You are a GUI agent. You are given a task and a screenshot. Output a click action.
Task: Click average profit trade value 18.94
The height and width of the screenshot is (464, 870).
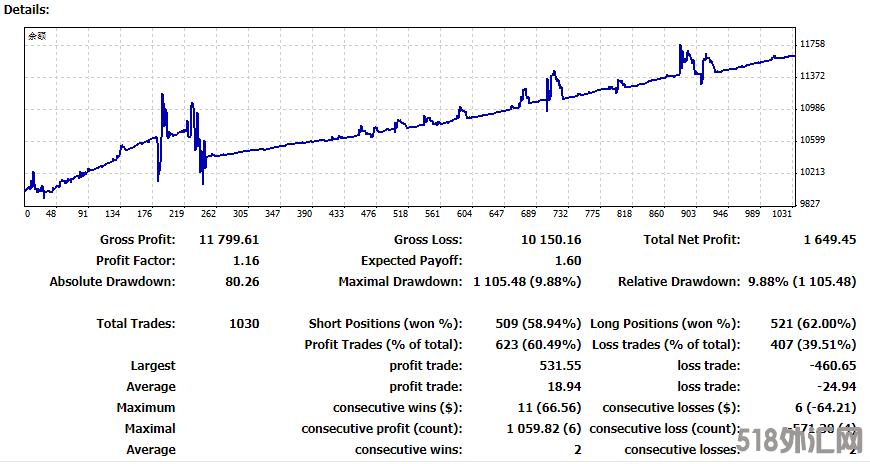tap(564, 387)
